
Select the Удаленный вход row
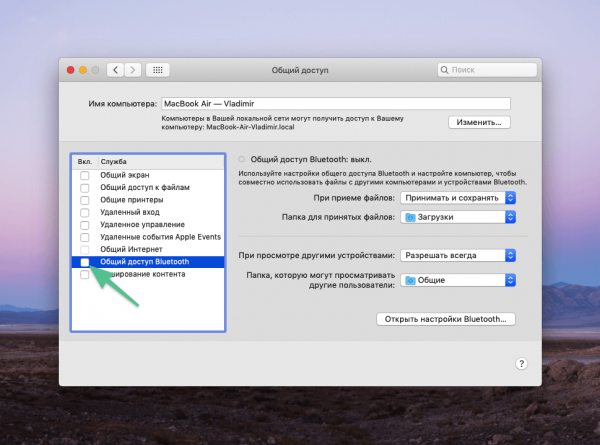pyautogui.click(x=148, y=212)
